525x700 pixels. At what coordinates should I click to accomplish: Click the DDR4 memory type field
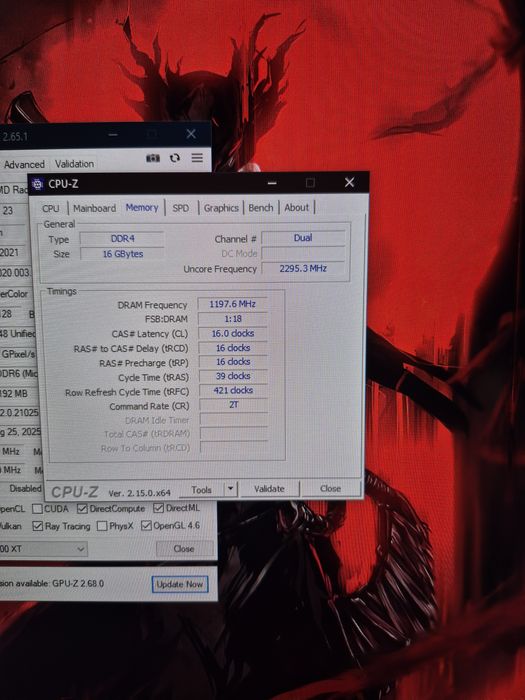122,239
